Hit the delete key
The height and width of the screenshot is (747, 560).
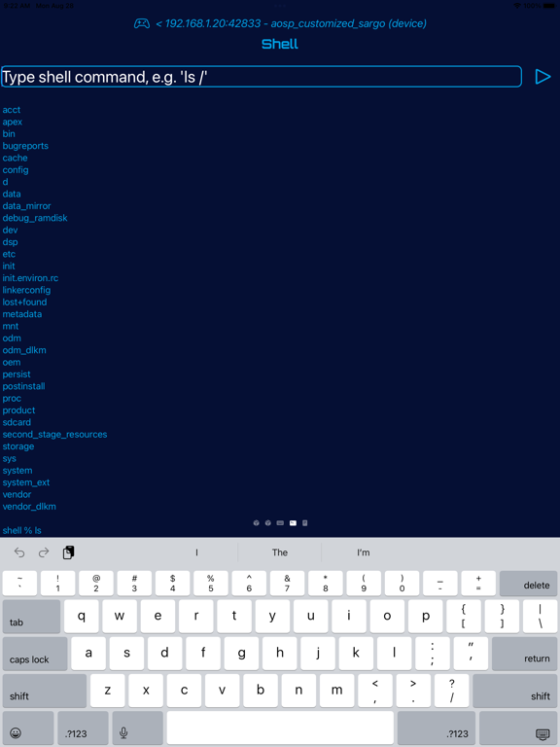528,584
